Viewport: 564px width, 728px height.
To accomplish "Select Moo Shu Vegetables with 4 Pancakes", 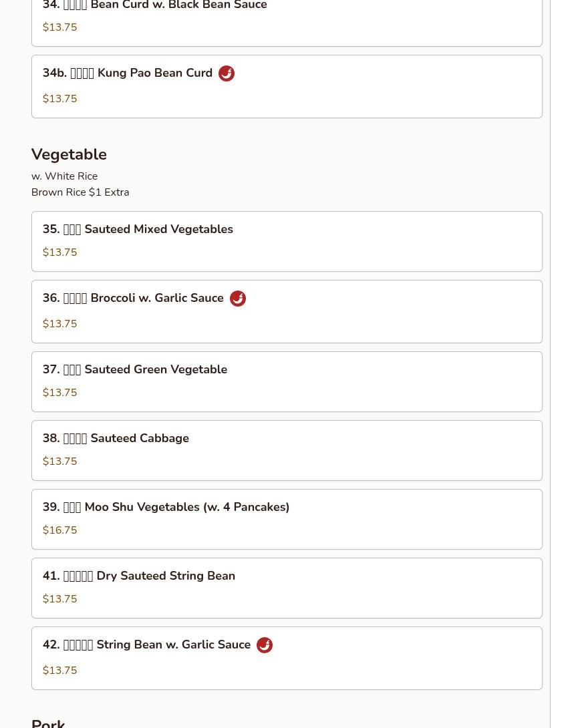I will (286, 519).
